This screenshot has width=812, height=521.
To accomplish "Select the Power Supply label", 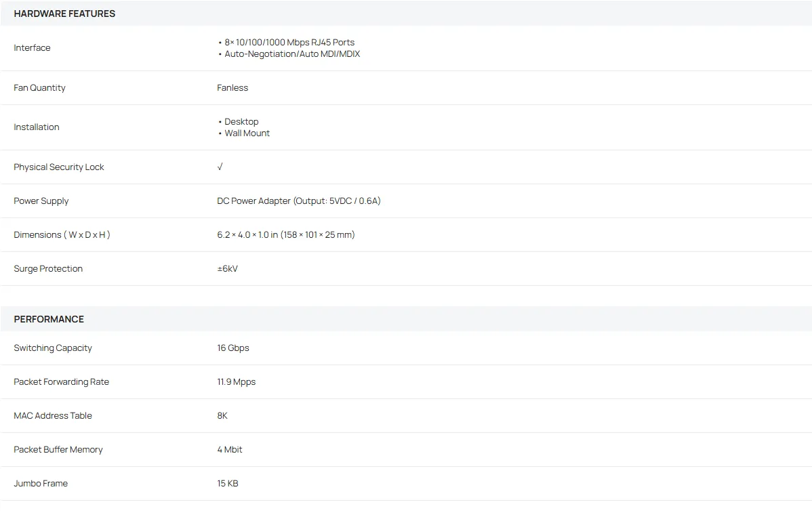I will click(x=41, y=201).
